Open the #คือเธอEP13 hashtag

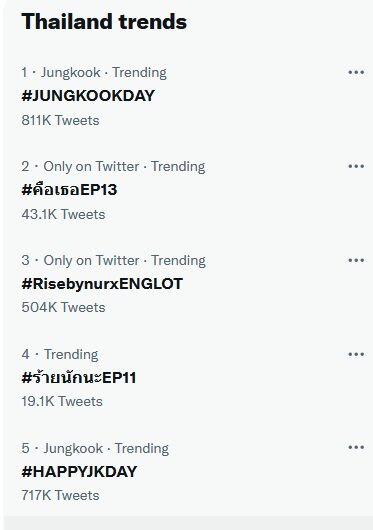(x=69, y=189)
